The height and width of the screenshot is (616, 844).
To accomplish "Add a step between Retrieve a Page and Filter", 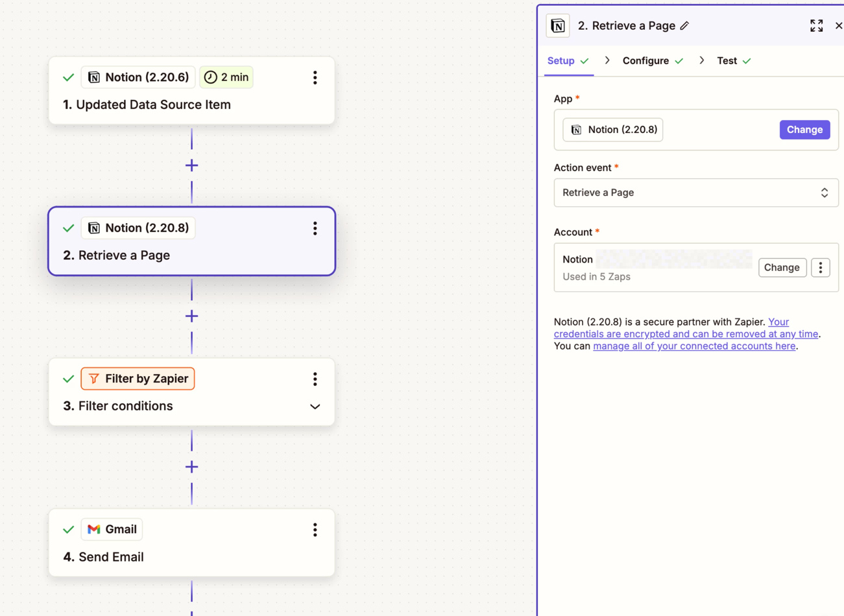I will coord(191,316).
